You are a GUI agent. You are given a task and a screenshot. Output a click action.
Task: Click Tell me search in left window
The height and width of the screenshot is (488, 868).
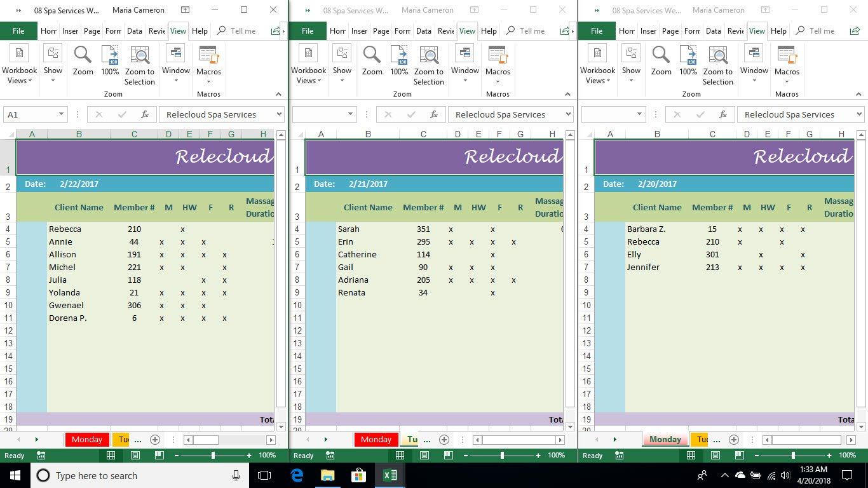236,30
